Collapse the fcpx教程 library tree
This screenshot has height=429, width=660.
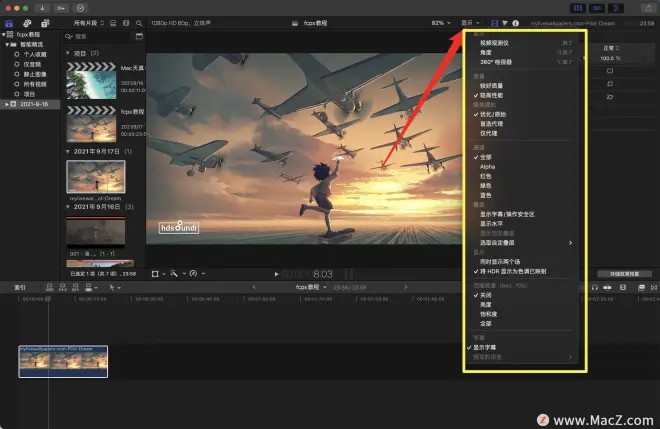tap(4, 35)
